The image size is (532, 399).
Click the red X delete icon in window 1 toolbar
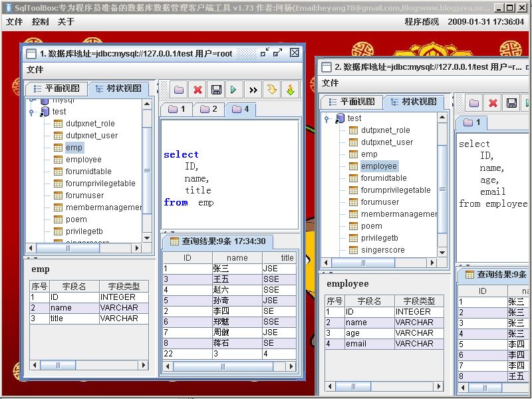[198, 90]
